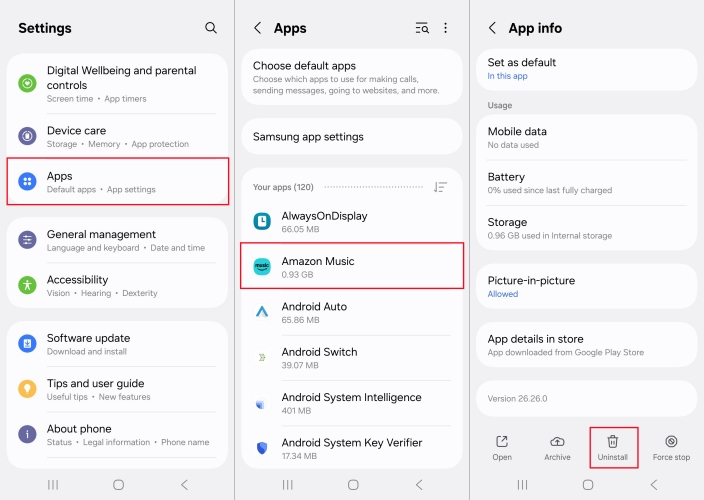Tap the Software update download icon
This screenshot has width=704, height=500.
(27, 344)
